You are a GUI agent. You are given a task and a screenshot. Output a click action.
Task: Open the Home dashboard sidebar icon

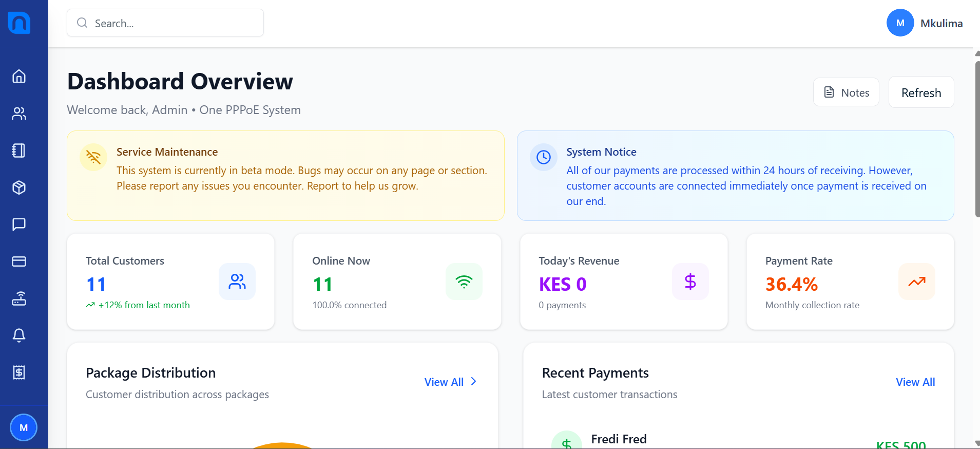(x=19, y=77)
